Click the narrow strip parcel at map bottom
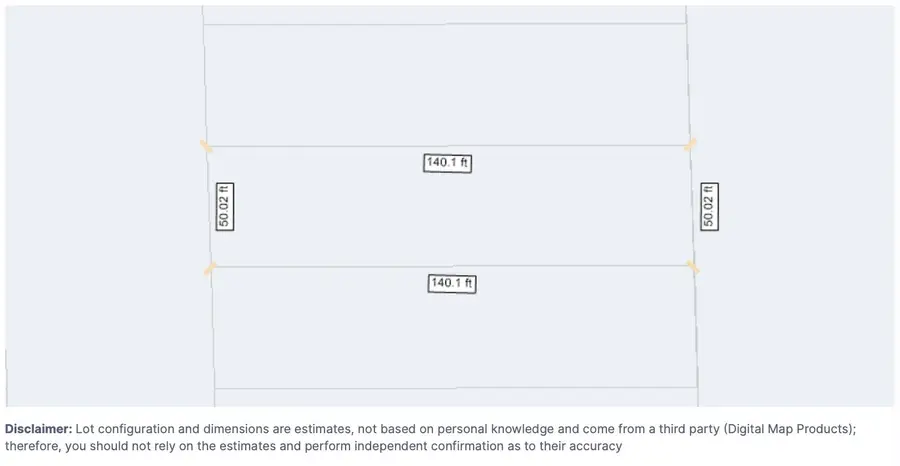 coord(456,398)
